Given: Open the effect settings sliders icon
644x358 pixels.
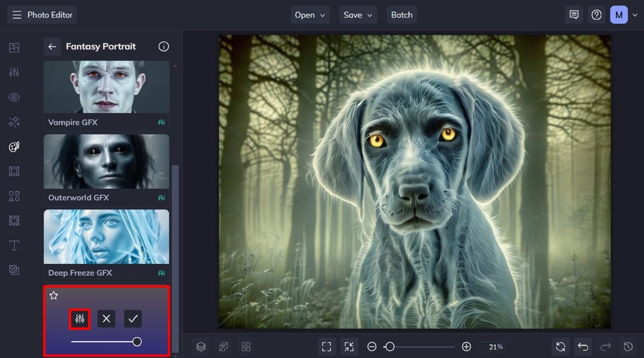Looking at the screenshot, I should 80,318.
